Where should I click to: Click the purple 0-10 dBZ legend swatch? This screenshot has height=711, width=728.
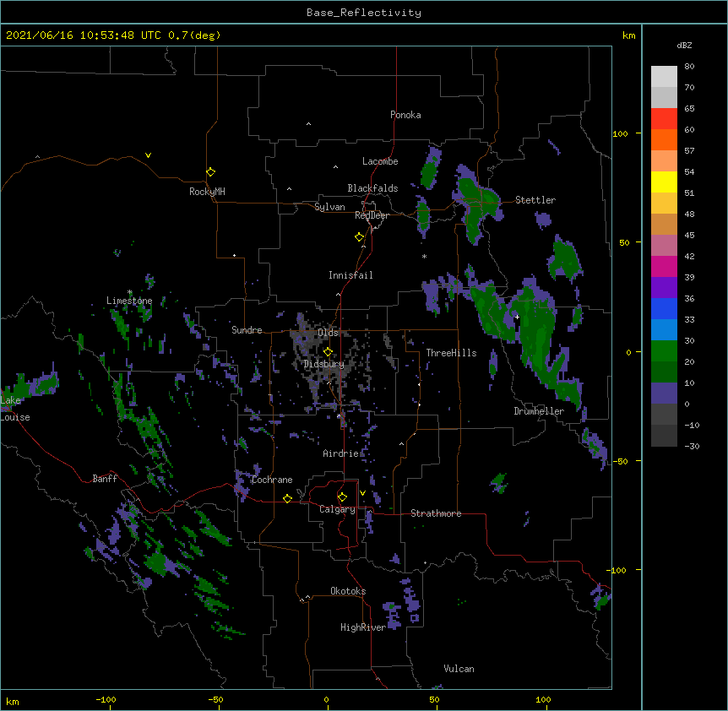[664, 393]
